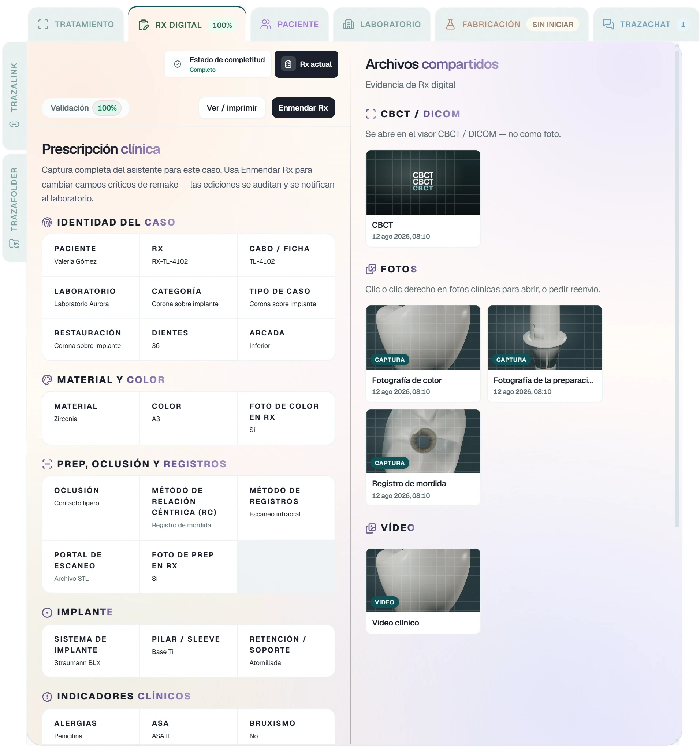Image resolution: width=700 pixels, height=750 pixels.
Task: Open the Fotografía de color photo
Action: coord(423,353)
